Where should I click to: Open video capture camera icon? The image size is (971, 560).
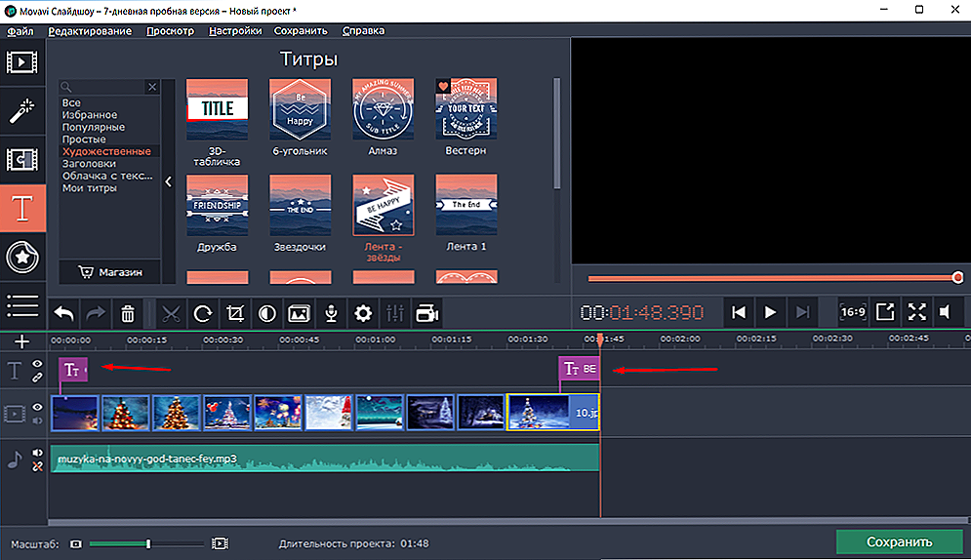[x=427, y=314]
